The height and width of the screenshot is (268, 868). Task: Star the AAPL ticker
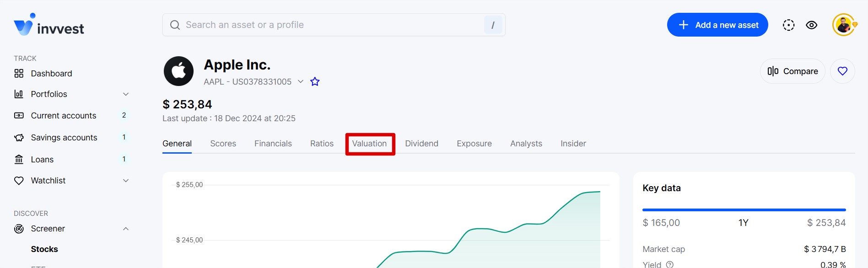click(x=315, y=82)
